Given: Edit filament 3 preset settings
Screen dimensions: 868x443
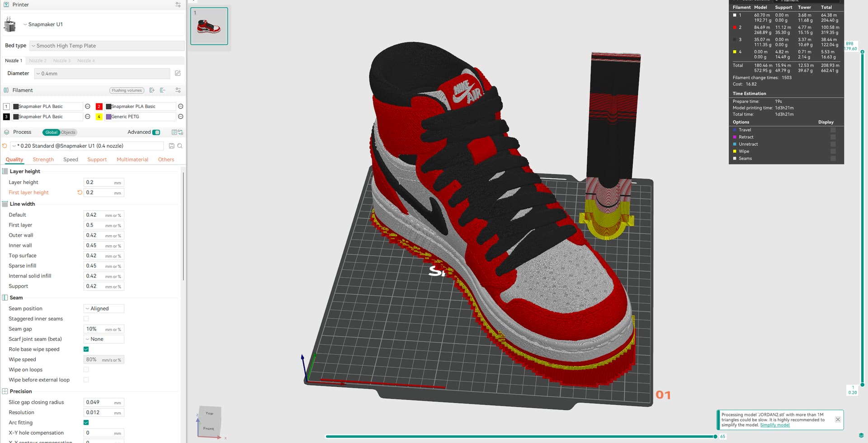Looking at the screenshot, I should pyautogui.click(x=88, y=117).
